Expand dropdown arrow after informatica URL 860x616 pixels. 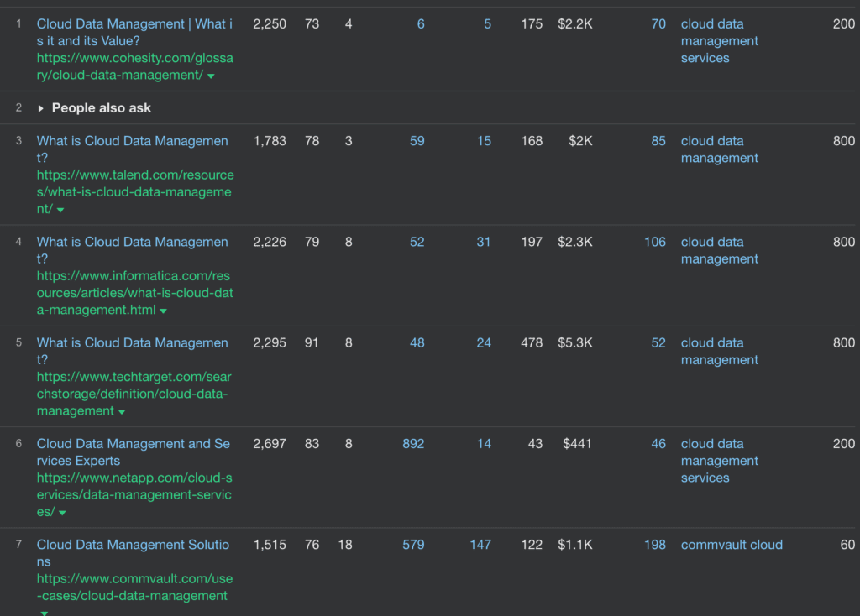click(x=164, y=311)
